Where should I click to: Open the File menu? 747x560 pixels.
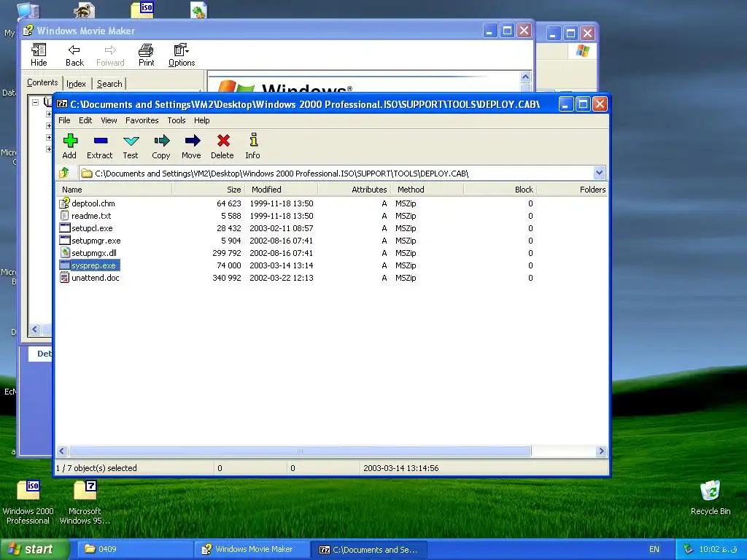coord(64,120)
